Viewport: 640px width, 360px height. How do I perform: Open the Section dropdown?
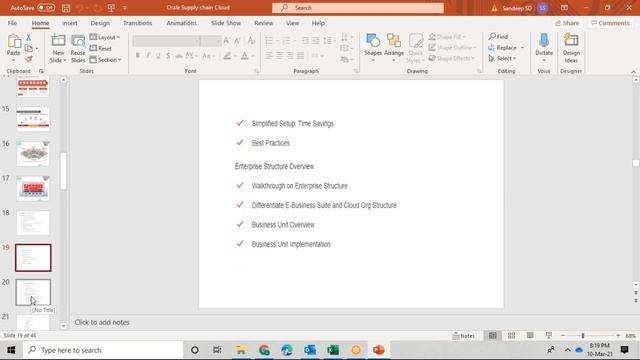click(x=105, y=60)
